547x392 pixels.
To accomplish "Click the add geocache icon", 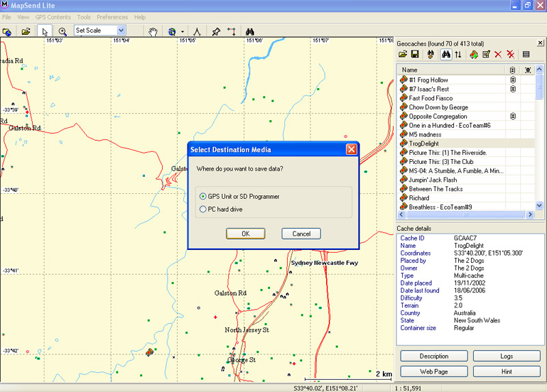I will point(473,54).
